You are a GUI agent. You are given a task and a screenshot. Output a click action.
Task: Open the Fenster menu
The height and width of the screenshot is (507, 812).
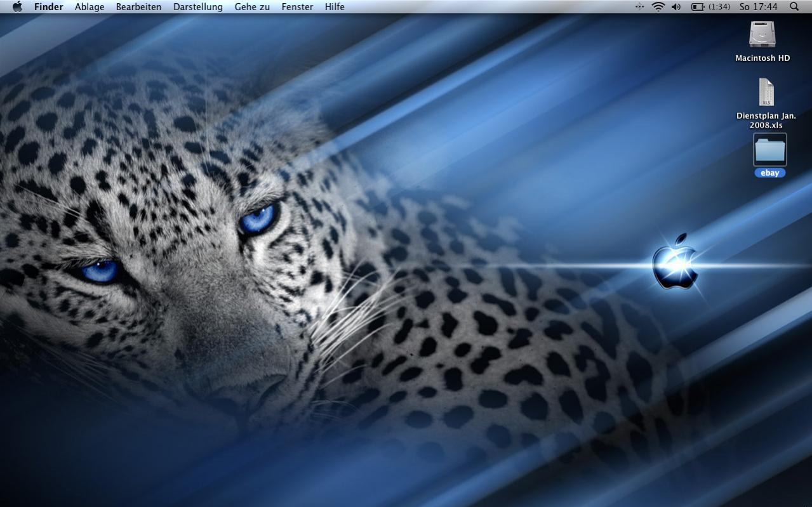pyautogui.click(x=297, y=6)
